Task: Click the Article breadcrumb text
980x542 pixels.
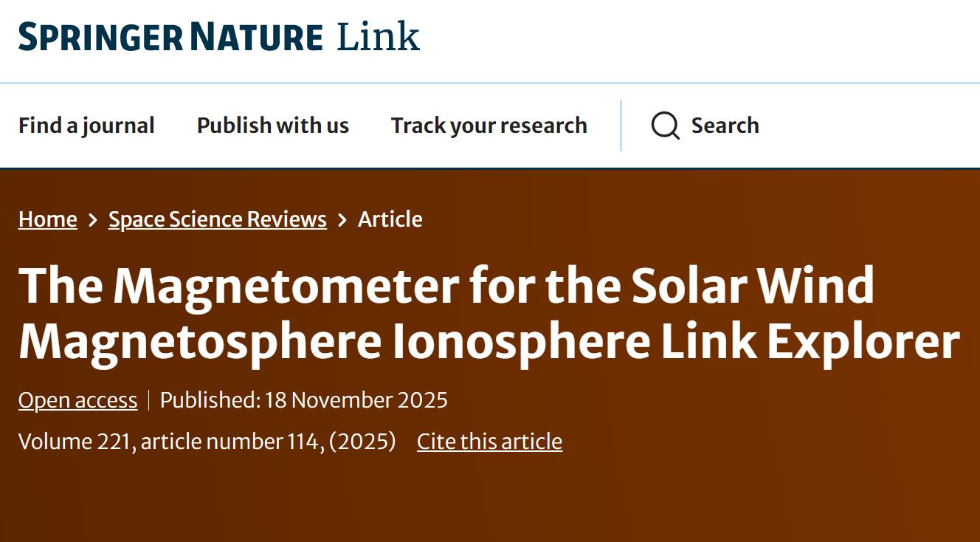Action: coord(390,219)
